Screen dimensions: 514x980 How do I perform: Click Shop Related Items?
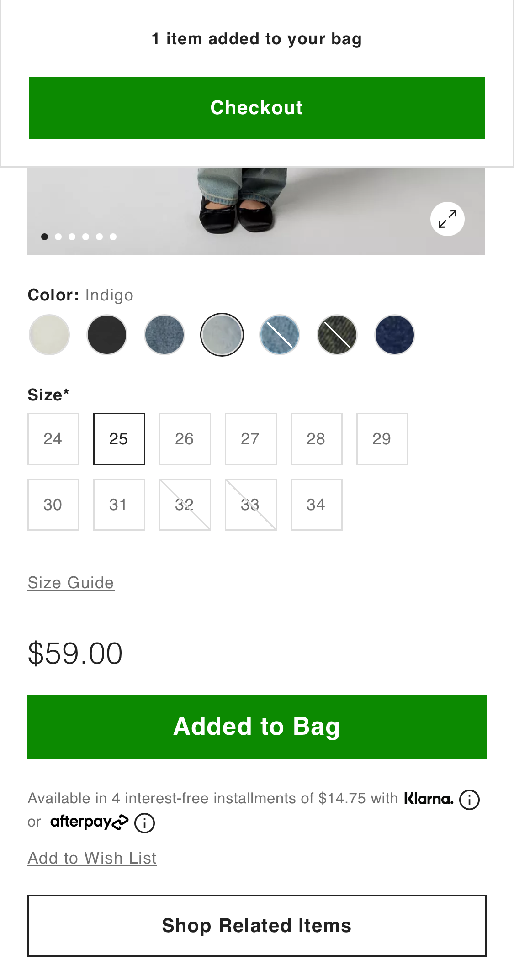click(x=257, y=926)
